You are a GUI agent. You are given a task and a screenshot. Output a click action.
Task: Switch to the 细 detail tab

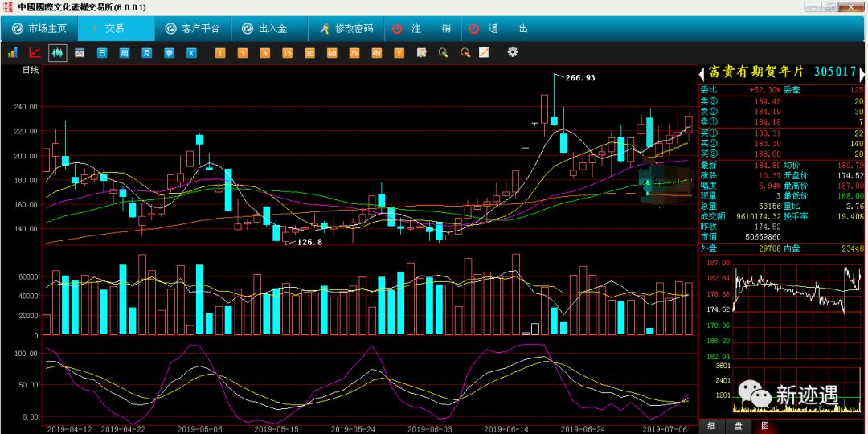[x=712, y=426]
